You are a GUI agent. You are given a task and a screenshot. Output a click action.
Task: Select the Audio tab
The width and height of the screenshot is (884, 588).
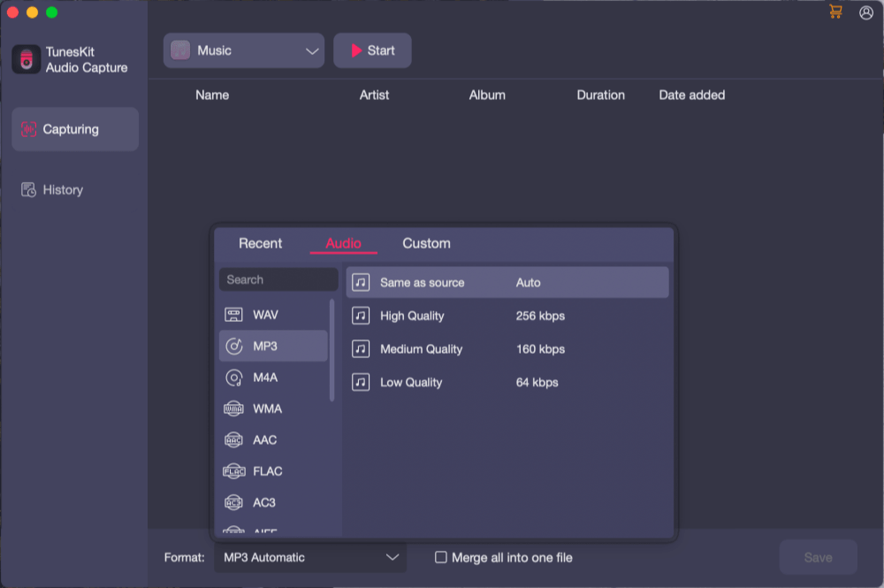click(343, 243)
